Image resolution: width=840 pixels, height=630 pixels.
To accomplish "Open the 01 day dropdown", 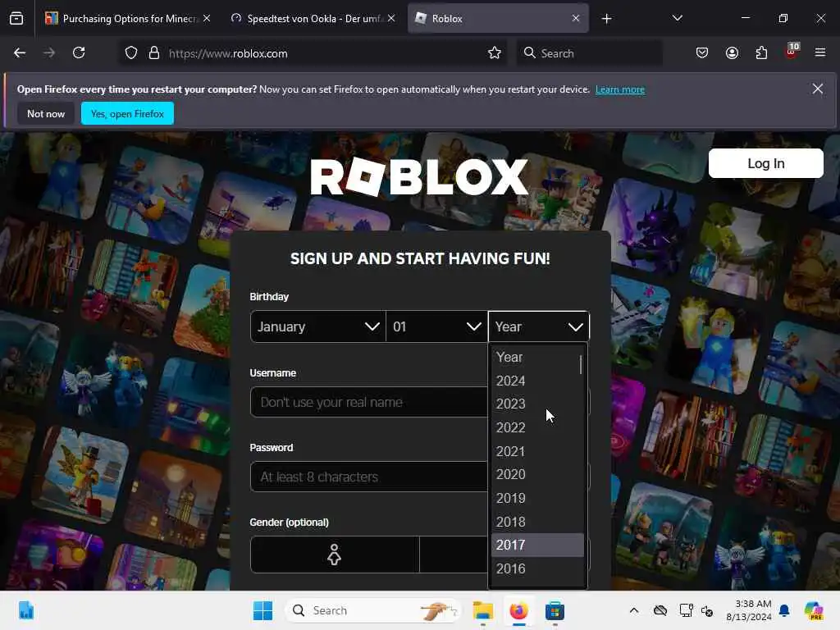I will (436, 326).
